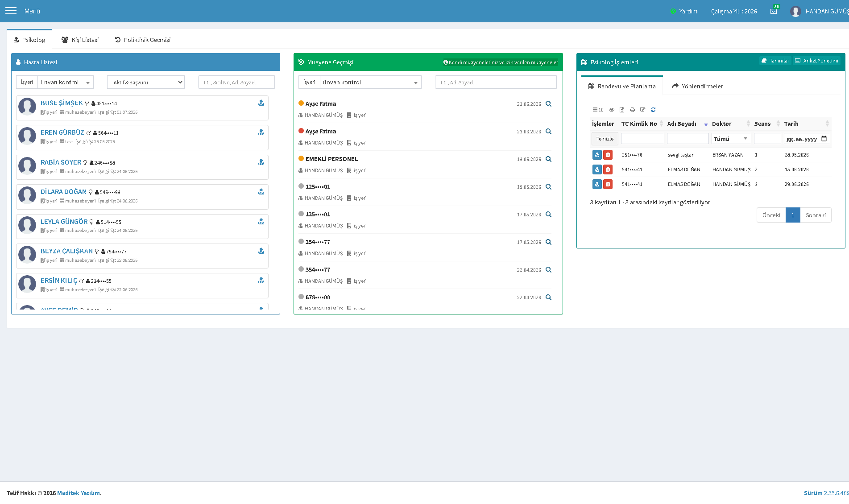Toggle column visibility eye icon
The image size is (849, 504).
(612, 110)
